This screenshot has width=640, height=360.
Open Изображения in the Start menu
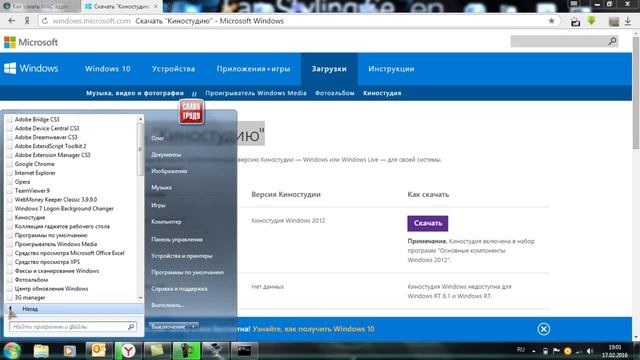click(x=169, y=171)
